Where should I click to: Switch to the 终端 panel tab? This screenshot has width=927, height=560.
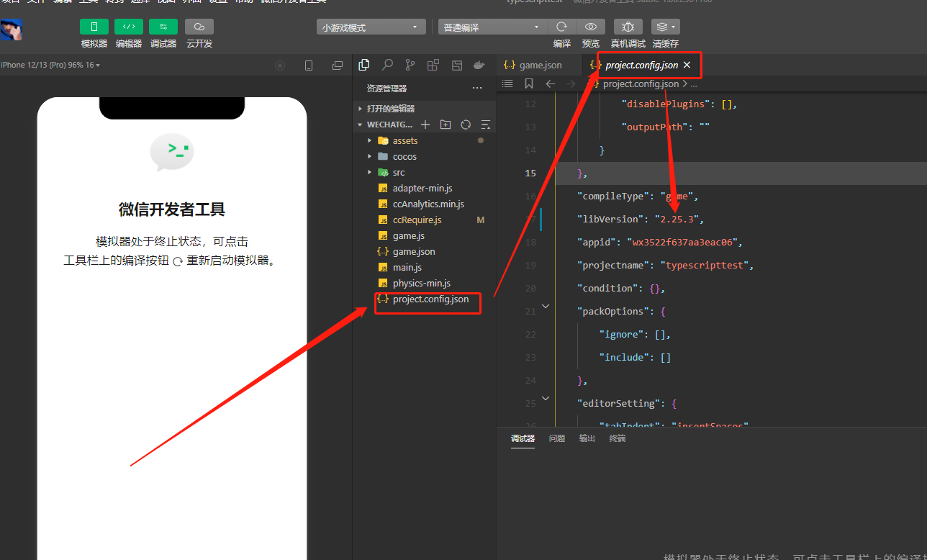tap(618, 438)
